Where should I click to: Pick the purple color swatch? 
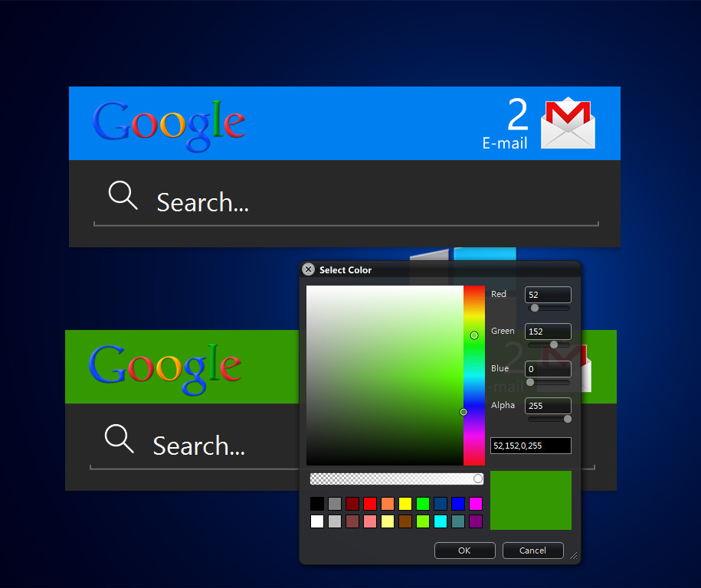(476, 521)
